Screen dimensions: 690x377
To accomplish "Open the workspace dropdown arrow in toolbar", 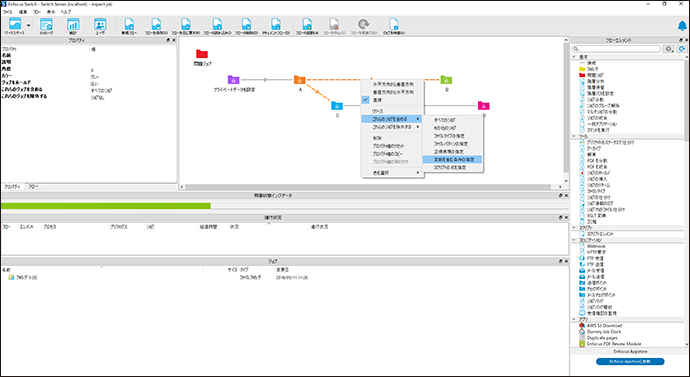I will click(x=29, y=26).
